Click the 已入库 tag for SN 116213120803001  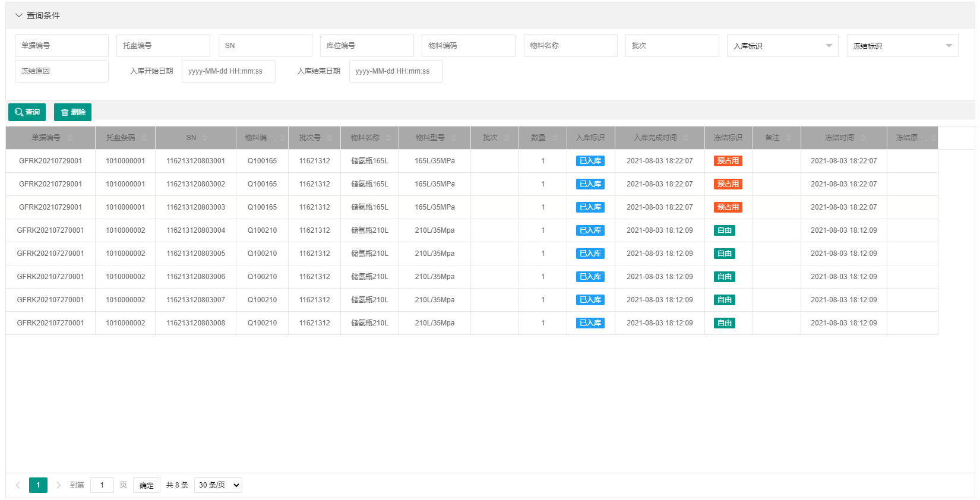click(590, 161)
